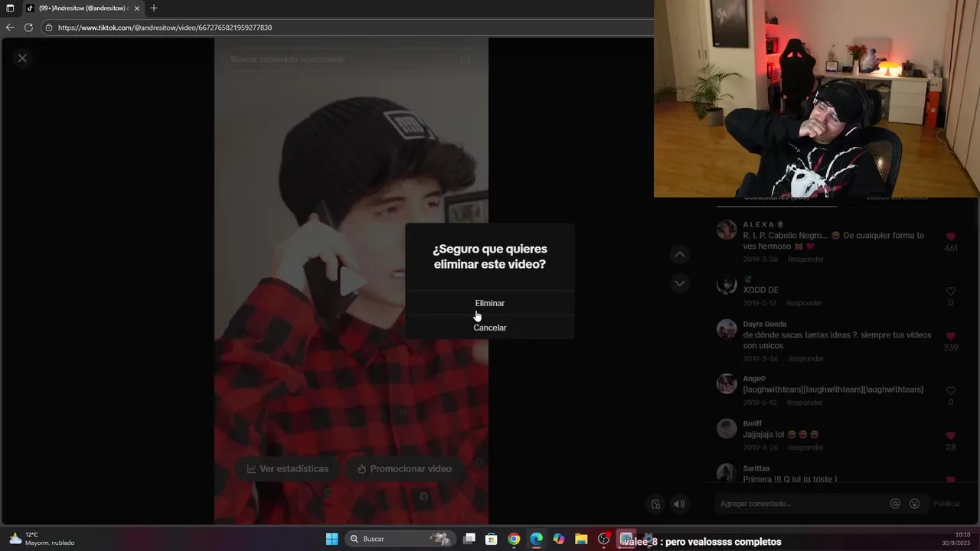The width and height of the screenshot is (980, 551).
Task: Choose Cancelar in the delete dialog
Action: point(490,328)
